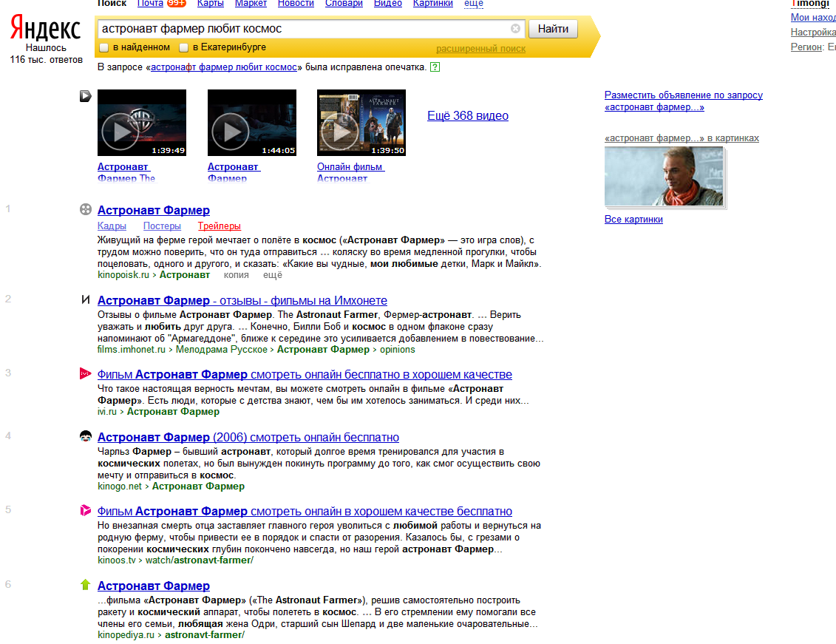Viewport: 836px width, 644px height.
Task: Open the typo correction help question icon
Action: (435, 67)
